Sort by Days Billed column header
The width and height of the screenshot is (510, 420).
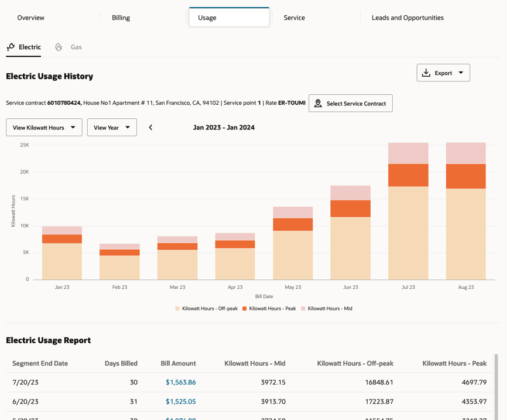pyautogui.click(x=121, y=363)
